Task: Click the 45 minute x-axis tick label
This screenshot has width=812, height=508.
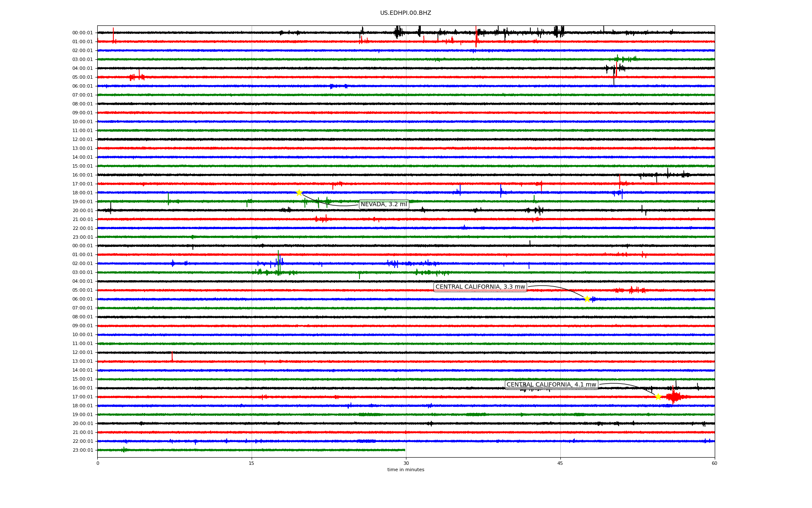Action: [560, 463]
